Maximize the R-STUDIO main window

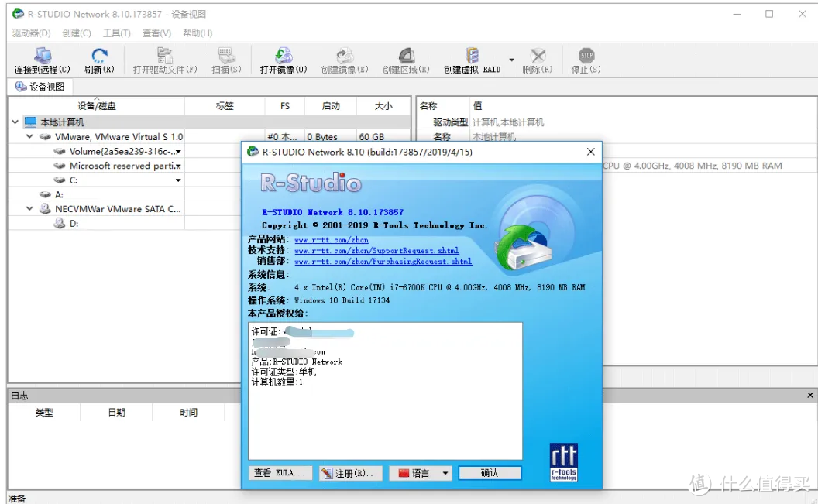(769, 14)
